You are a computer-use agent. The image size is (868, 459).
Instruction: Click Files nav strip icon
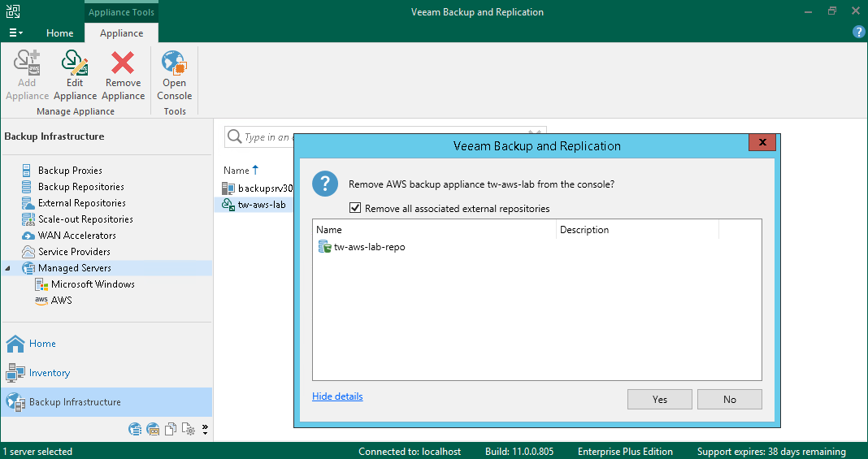tap(171, 429)
